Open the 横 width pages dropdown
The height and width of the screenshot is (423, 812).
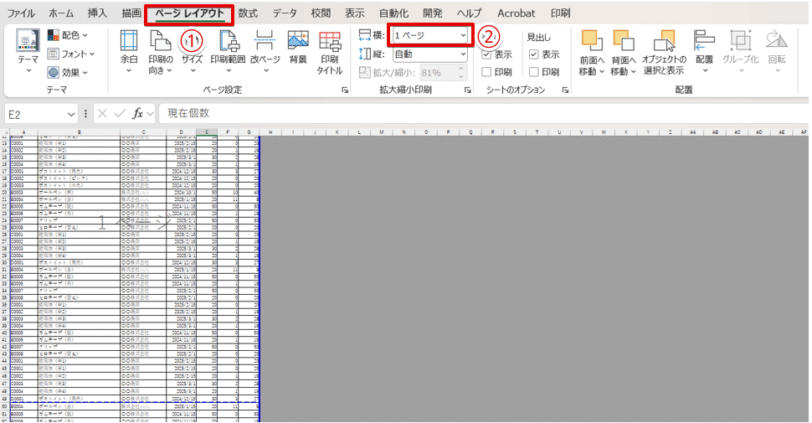[429, 35]
